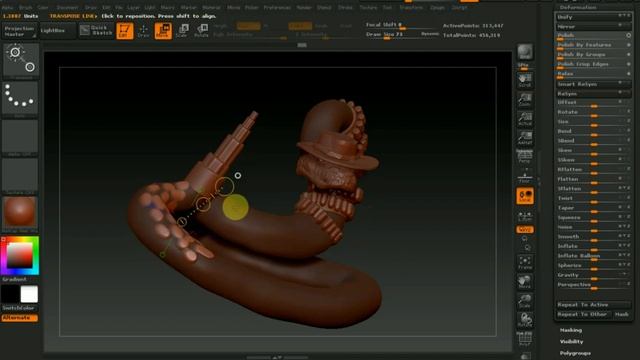Image resolution: width=640 pixels, height=360 pixels.
Task: Click the Smart ReSym button
Action: pyautogui.click(x=593, y=84)
